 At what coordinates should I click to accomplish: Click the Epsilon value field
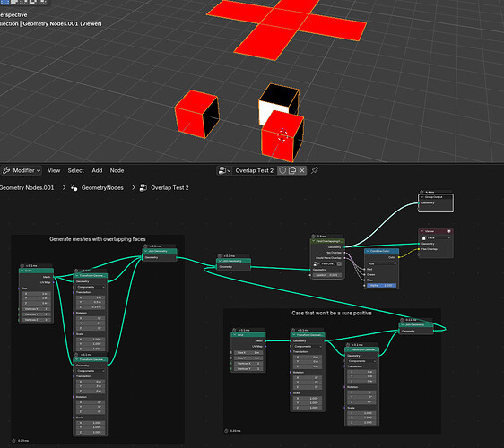click(x=326, y=275)
